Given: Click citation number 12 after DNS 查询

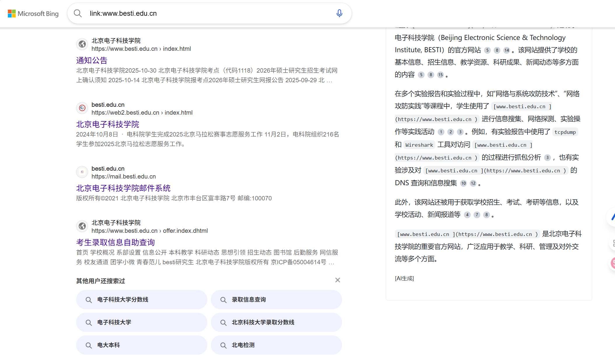Looking at the screenshot, I should click(x=473, y=183).
